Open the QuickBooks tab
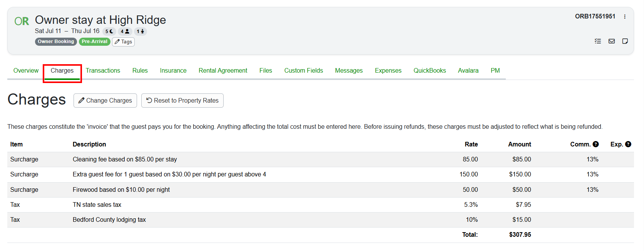 click(430, 71)
